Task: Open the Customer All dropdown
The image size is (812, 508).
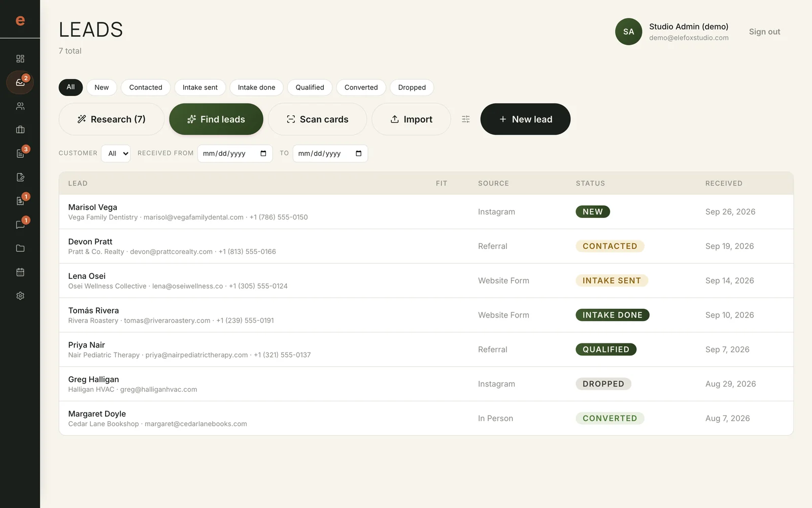Action: tap(116, 153)
